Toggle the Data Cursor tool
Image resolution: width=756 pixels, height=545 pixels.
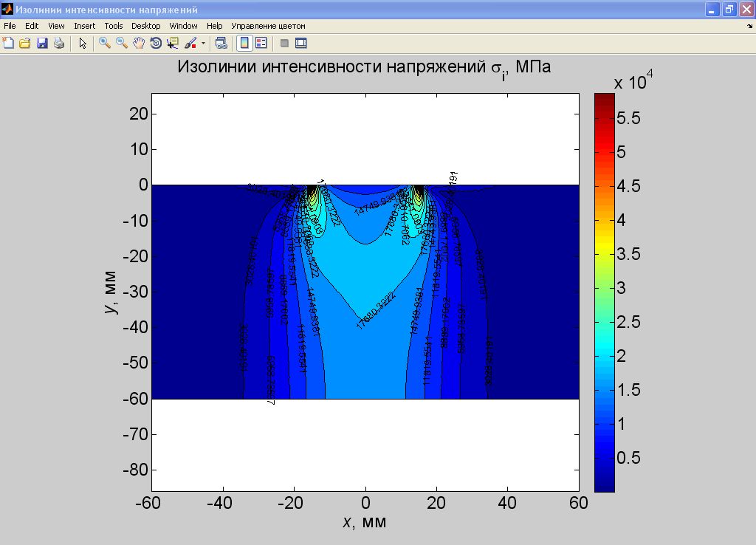pos(173,44)
